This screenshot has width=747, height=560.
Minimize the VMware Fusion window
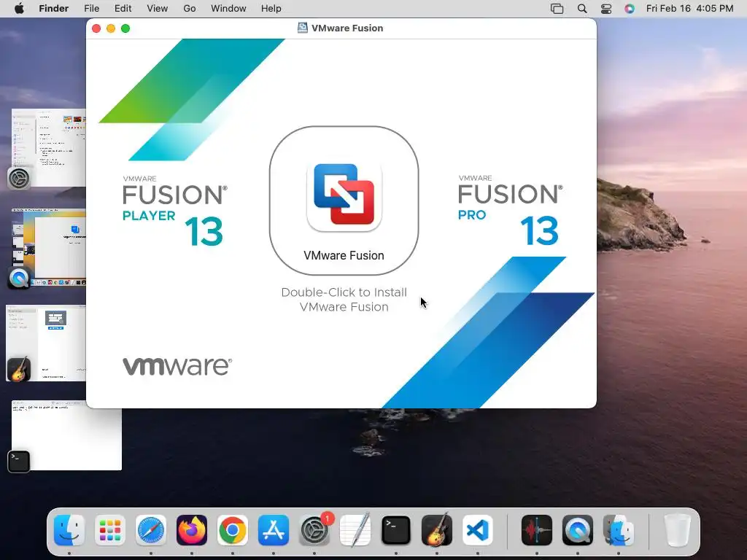pos(111,28)
